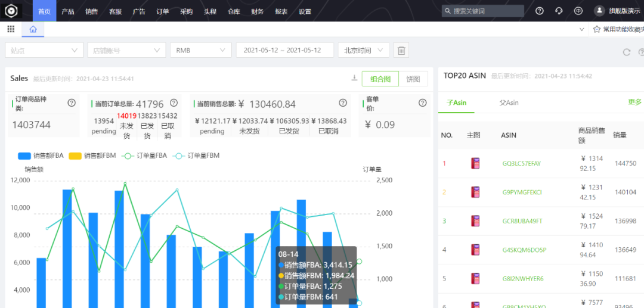The height and width of the screenshot is (308, 644).
Task: Contact support via the headset icon
Action: pyautogui.click(x=559, y=11)
